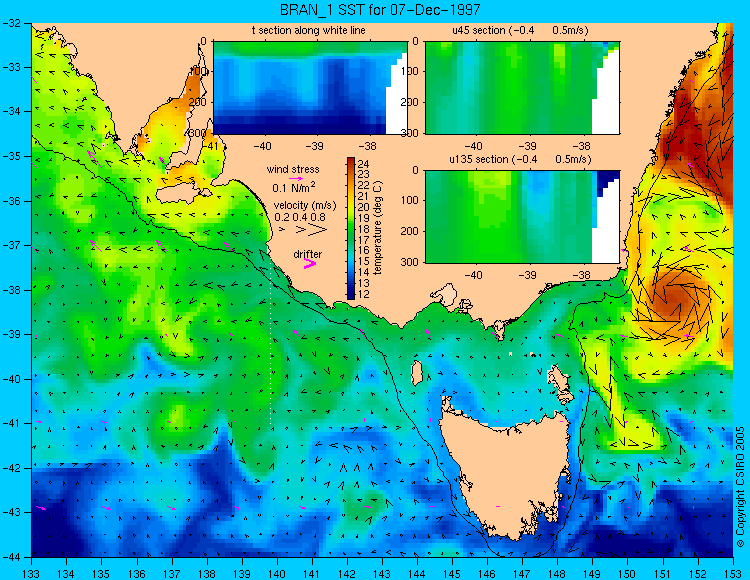Select the '0.2 0.4 0.8' velocity scale text
Screen dimensions: 750x580
300,217
